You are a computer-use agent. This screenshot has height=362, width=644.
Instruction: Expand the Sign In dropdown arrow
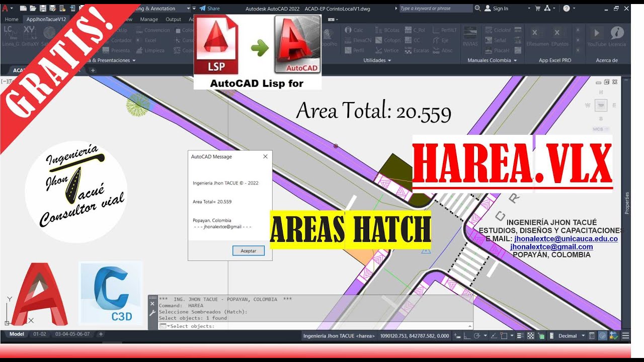tap(529, 9)
